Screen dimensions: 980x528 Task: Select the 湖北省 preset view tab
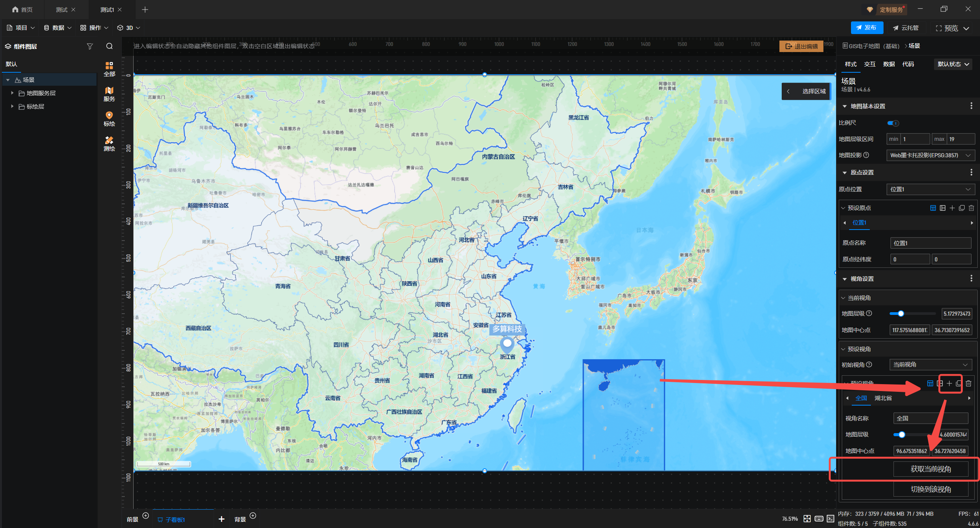pyautogui.click(x=883, y=398)
